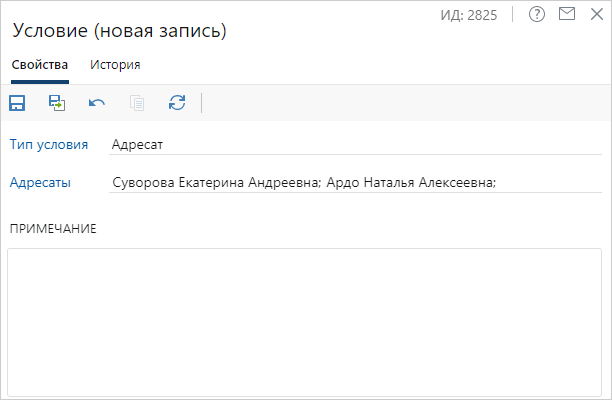Refresh the record data
This screenshot has width=612, height=400.
177,102
